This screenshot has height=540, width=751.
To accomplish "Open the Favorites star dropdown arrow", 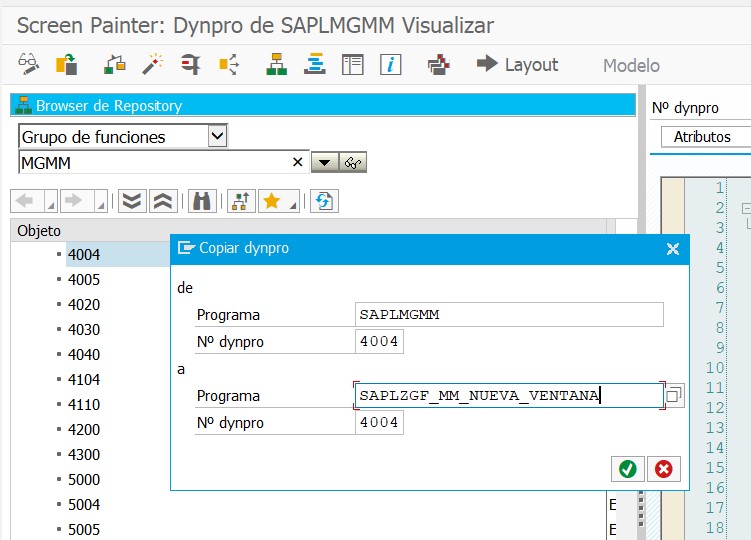I will [x=293, y=201].
